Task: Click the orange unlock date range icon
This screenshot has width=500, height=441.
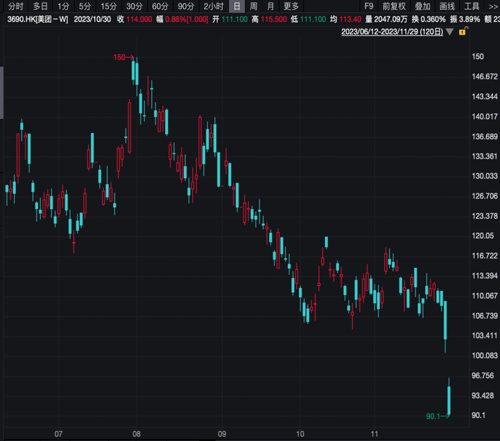Action: 463,31
